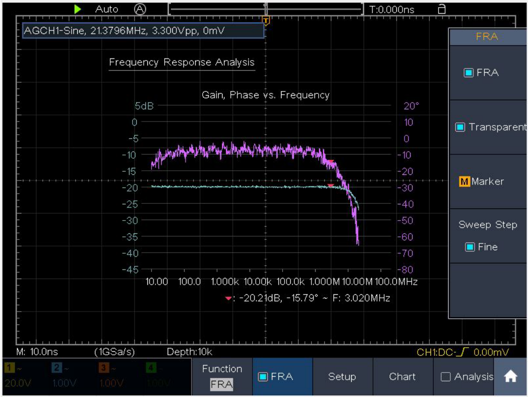Click the -80 phase axis label
529x397 pixels.
tap(405, 270)
